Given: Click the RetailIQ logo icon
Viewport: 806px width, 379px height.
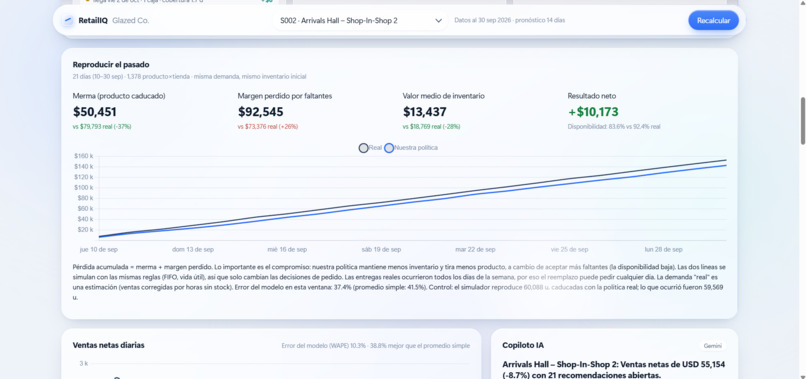Looking at the screenshot, I should 68,21.
